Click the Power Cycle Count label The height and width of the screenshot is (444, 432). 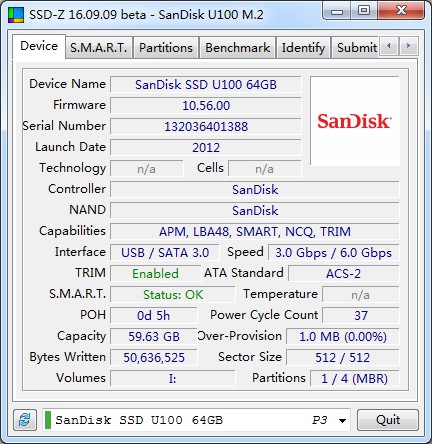click(264, 315)
